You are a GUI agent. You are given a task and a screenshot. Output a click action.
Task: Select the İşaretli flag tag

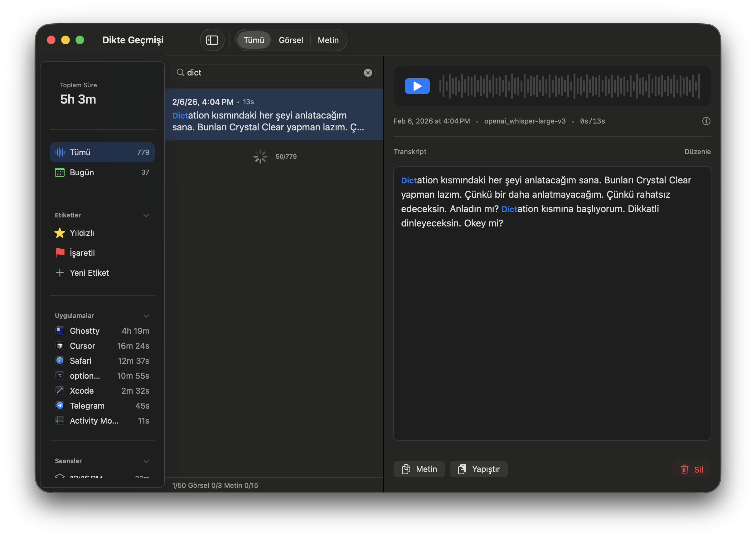[82, 253]
